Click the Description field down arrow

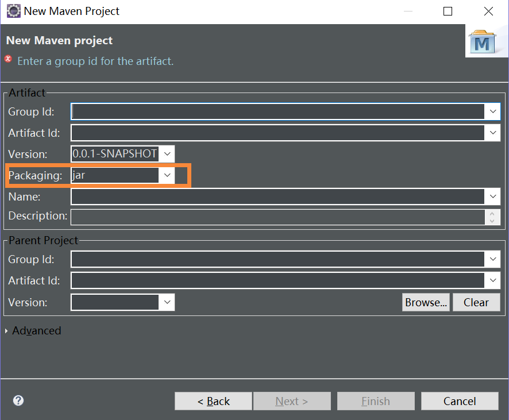click(x=492, y=221)
